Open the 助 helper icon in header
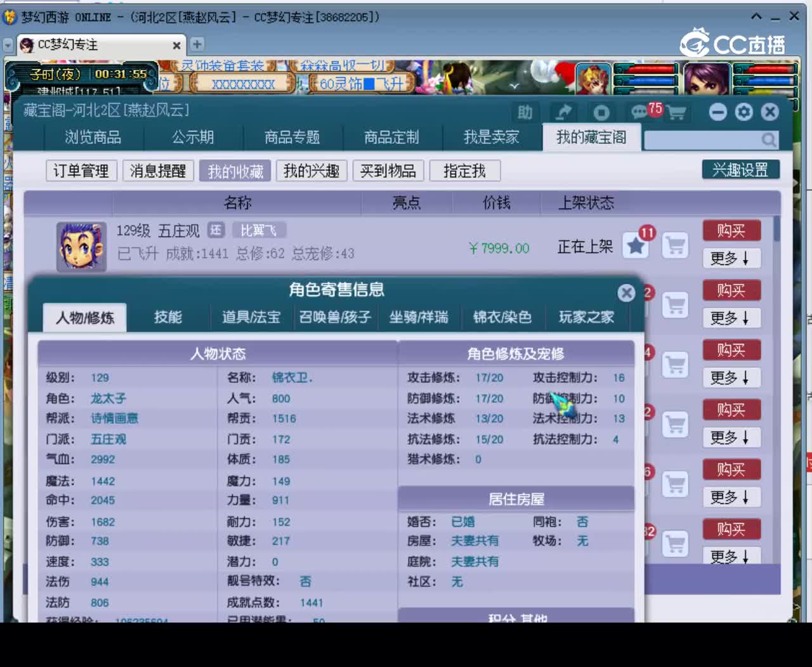The height and width of the screenshot is (667, 812). (525, 113)
